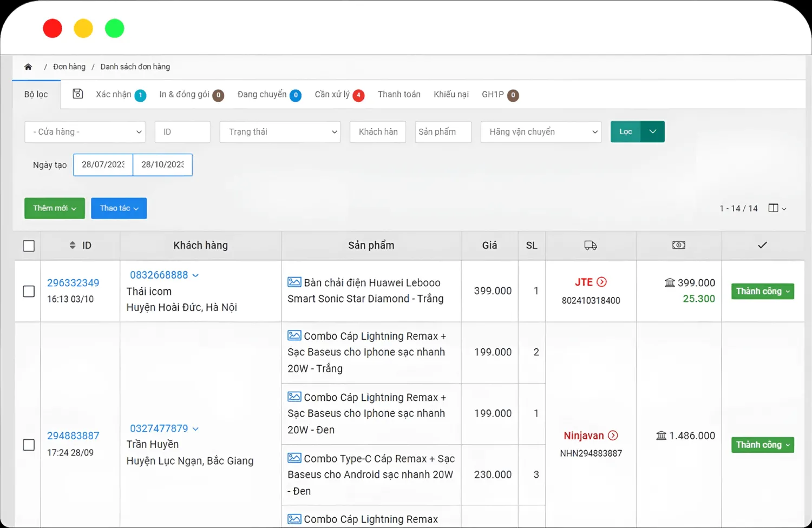
Task: Open the Cửa hàng store dropdown
Action: tap(85, 132)
